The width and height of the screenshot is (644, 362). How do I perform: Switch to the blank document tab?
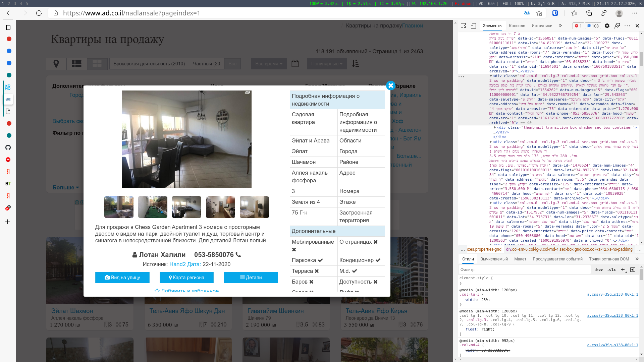tap(8, 111)
